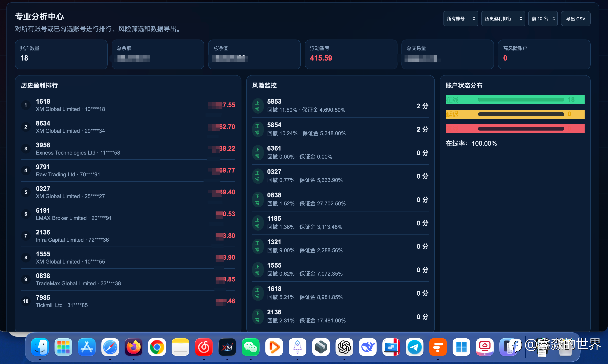
Task: Open the orange filter-lines app icon
Action: pos(438,347)
